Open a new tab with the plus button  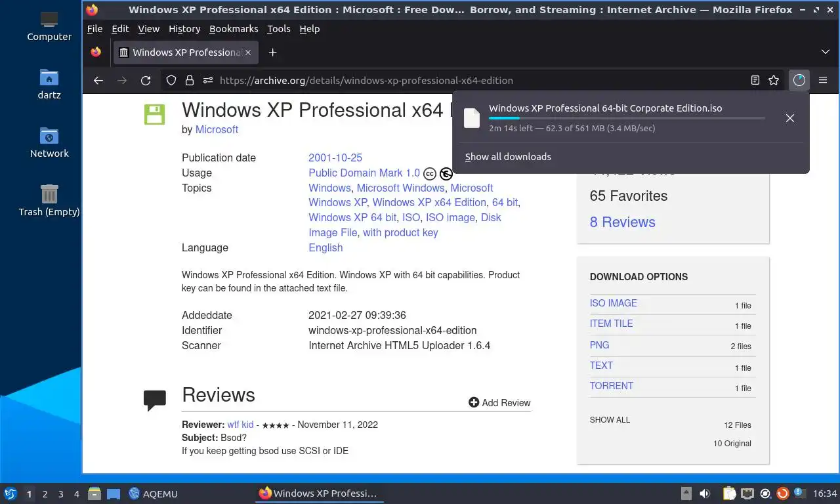[x=273, y=52]
